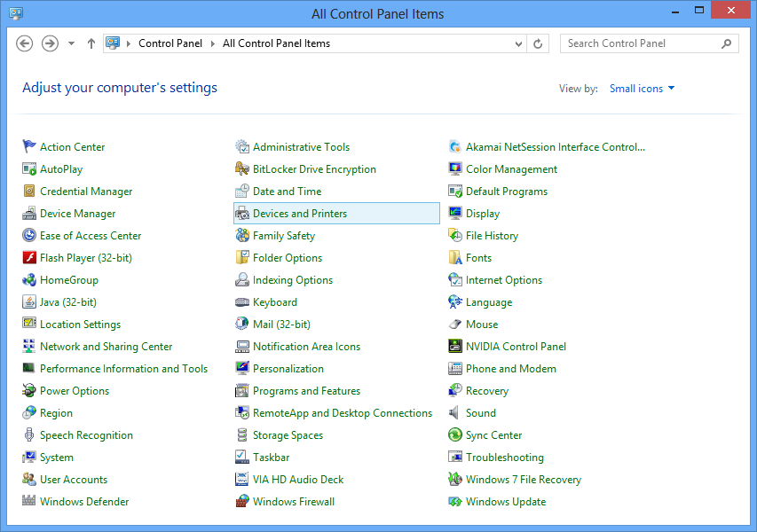Open the User Accounts icon
The width and height of the screenshot is (757, 532).
(x=29, y=480)
